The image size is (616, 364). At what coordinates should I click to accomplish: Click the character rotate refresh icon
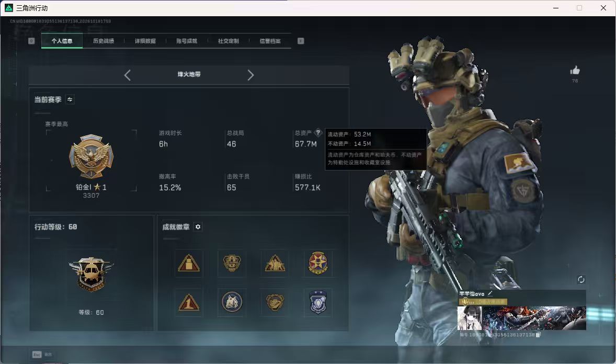581,279
